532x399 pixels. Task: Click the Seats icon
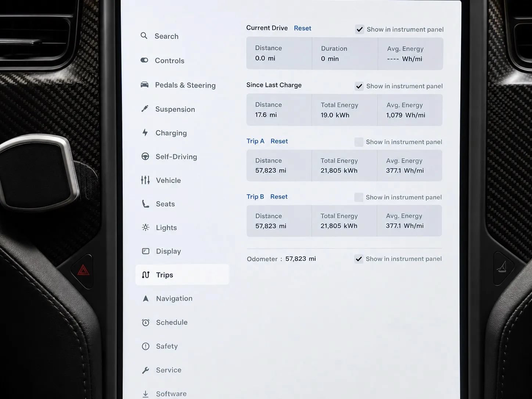tap(145, 204)
